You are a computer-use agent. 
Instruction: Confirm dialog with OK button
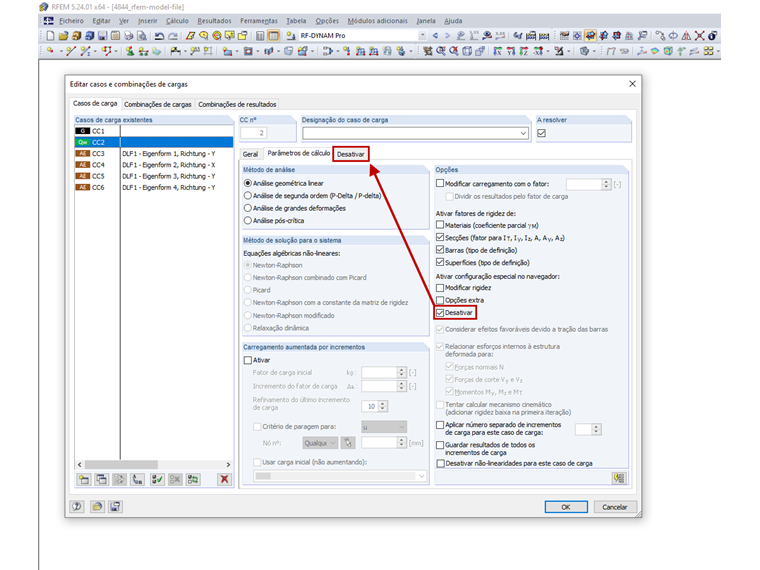[566, 507]
